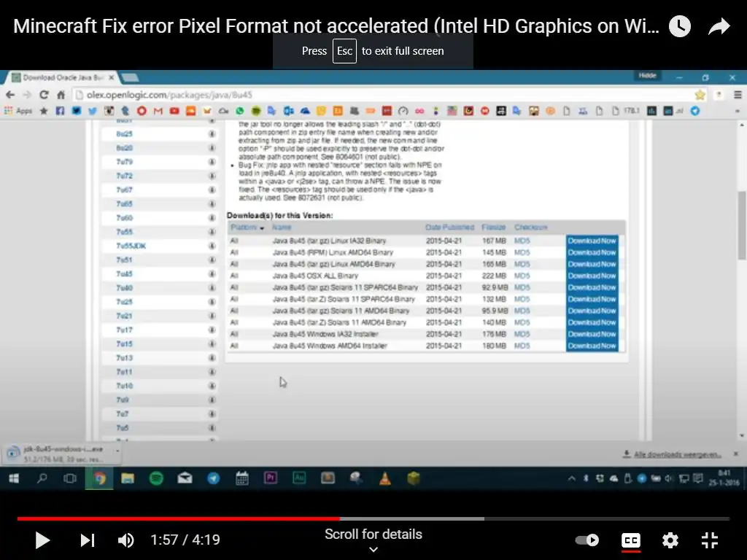
Task: Sort by the Date Published column header
Action: point(449,227)
